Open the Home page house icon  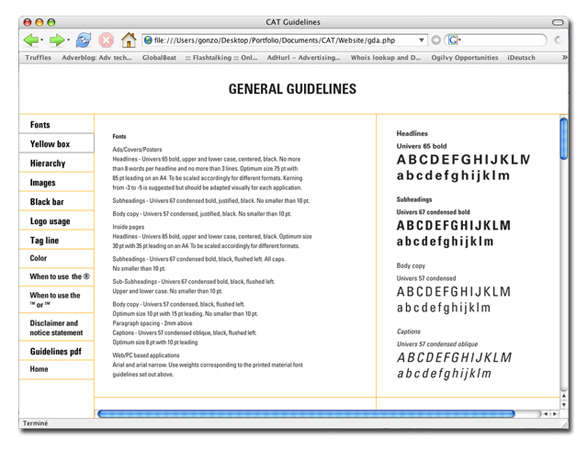[128, 40]
